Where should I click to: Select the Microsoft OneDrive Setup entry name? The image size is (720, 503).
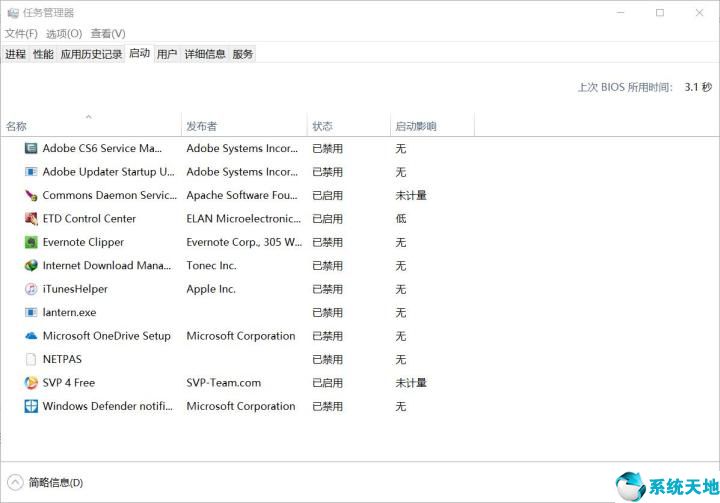pos(107,336)
